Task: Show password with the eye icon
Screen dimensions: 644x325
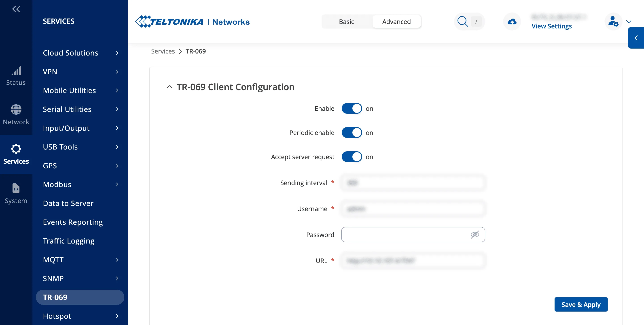Action: pyautogui.click(x=475, y=234)
